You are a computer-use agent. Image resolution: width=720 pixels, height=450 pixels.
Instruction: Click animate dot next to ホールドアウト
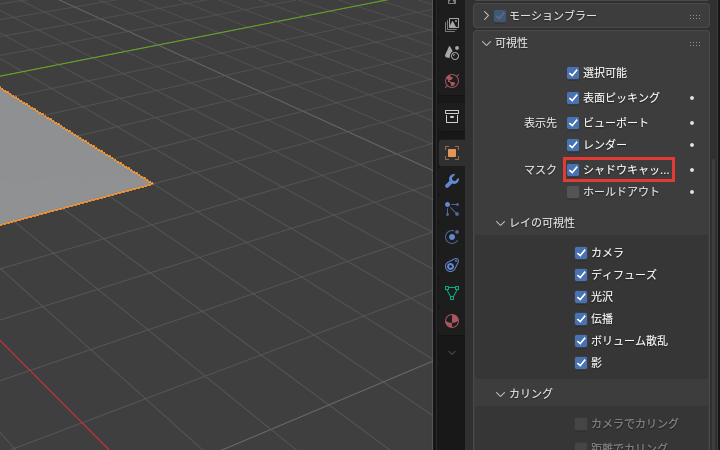tap(692, 192)
